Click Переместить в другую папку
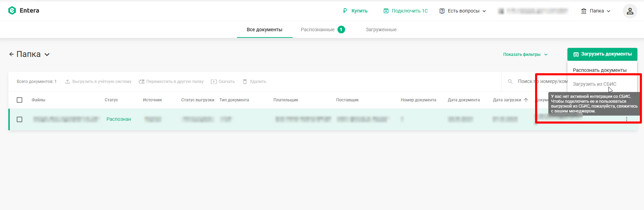The image size is (644, 210). pos(171,82)
